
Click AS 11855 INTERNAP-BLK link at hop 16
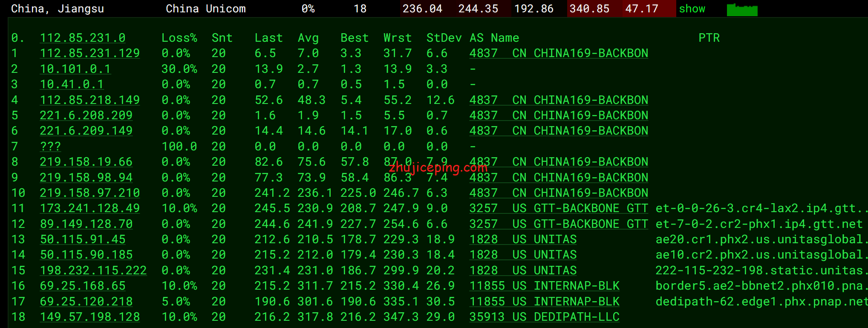(x=545, y=286)
